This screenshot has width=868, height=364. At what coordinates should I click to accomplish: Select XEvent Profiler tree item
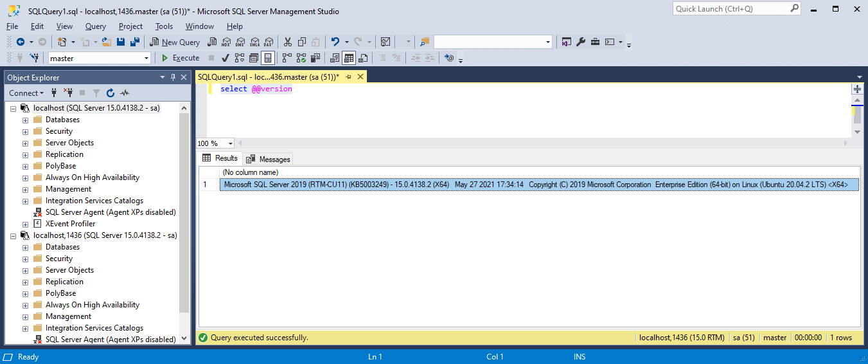[x=70, y=224]
